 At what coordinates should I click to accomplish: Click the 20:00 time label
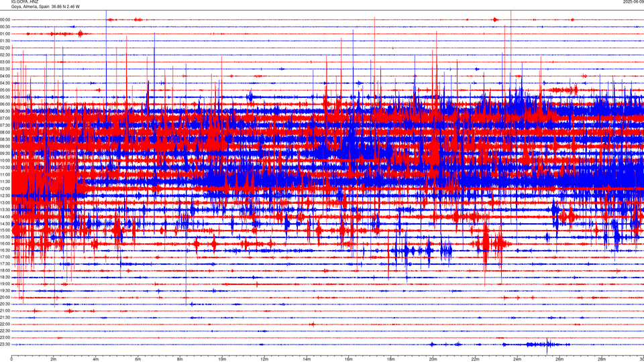(x=5, y=298)
